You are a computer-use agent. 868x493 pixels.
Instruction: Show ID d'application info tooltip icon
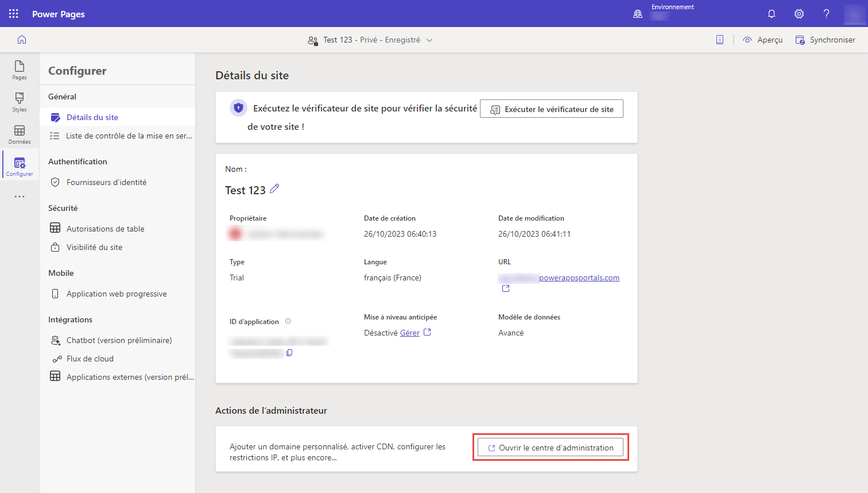click(288, 321)
